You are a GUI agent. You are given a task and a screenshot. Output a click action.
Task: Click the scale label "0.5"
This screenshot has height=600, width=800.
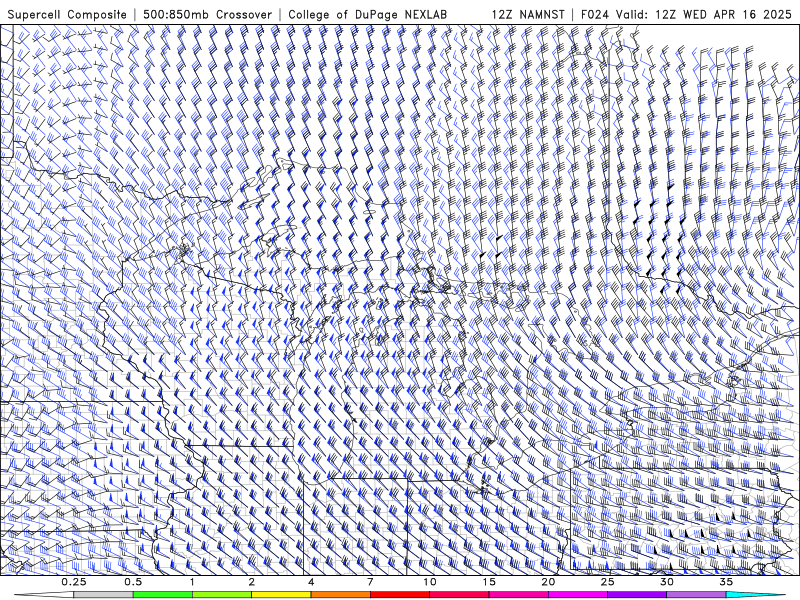pos(133,582)
